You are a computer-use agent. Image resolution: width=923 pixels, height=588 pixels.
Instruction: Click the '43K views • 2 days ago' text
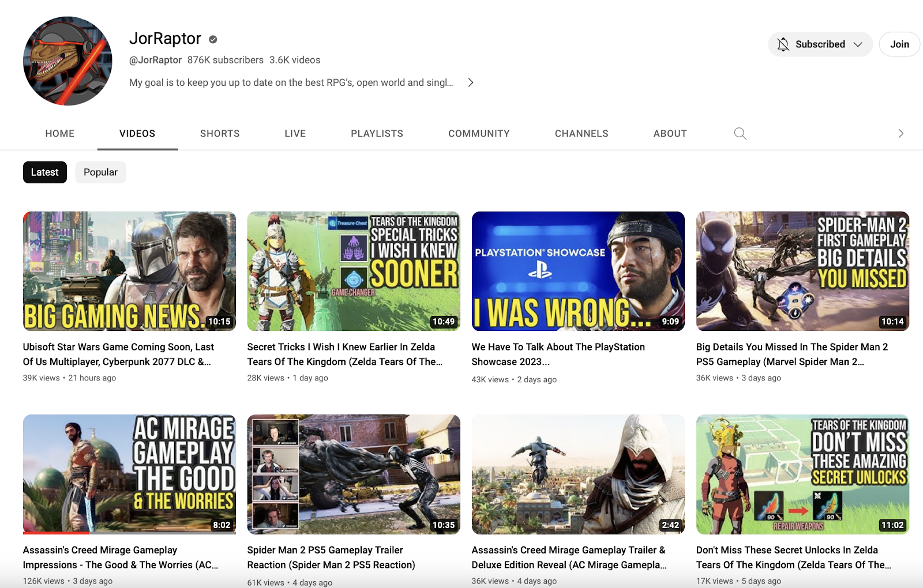click(514, 380)
